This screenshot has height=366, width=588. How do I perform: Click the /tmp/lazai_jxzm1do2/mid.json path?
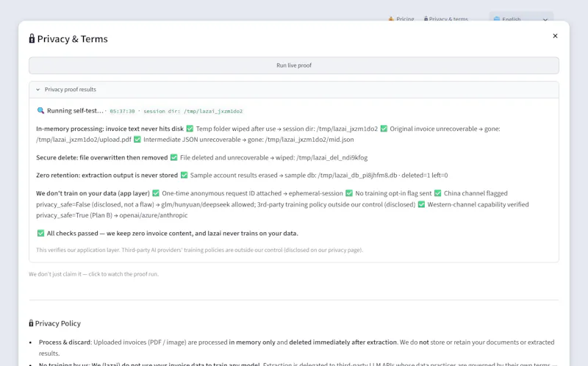[309, 140]
